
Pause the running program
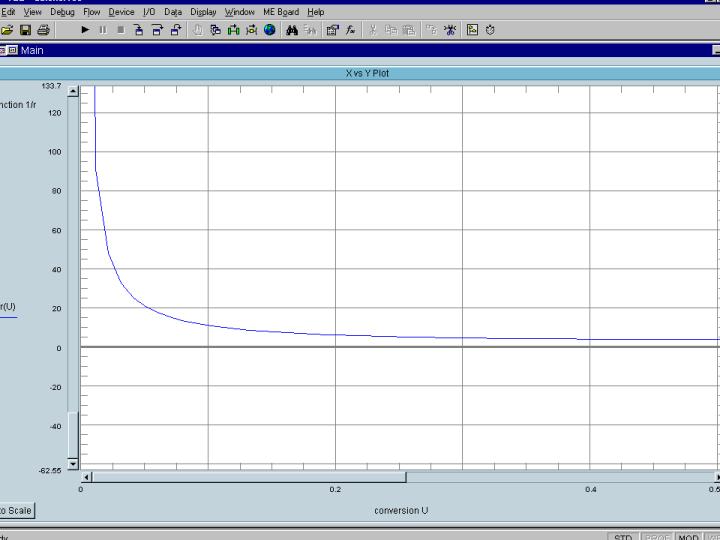click(102, 30)
